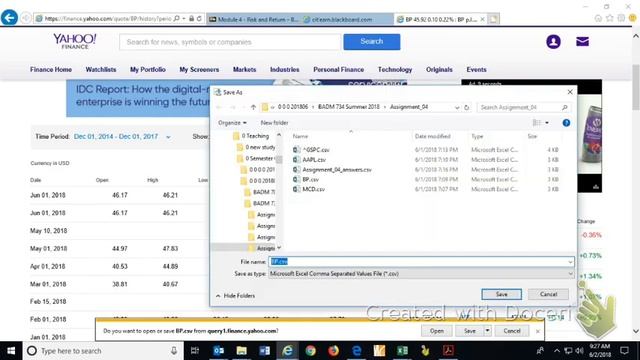Viewport: 640px width, 360px height.
Task: Open the Yahoo profile avatar icon
Action: [553, 42]
